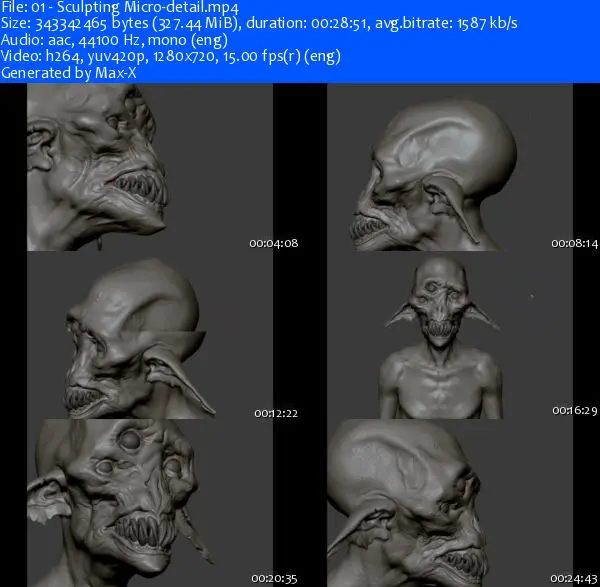Click the 00:08:14 timestamp label
This screenshot has height=587, width=600.
point(574,243)
